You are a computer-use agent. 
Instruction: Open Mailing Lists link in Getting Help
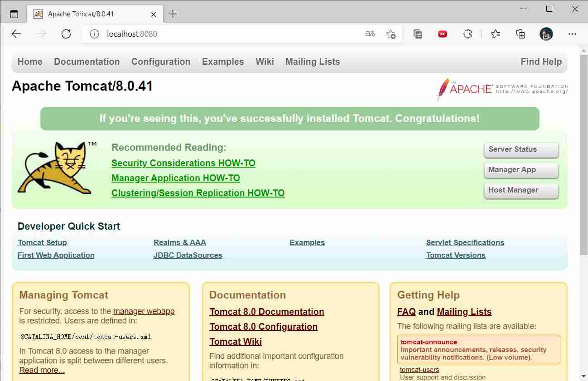tap(464, 312)
